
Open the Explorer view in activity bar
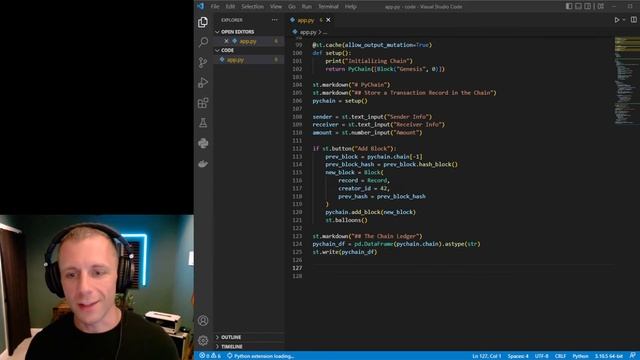click(x=203, y=22)
